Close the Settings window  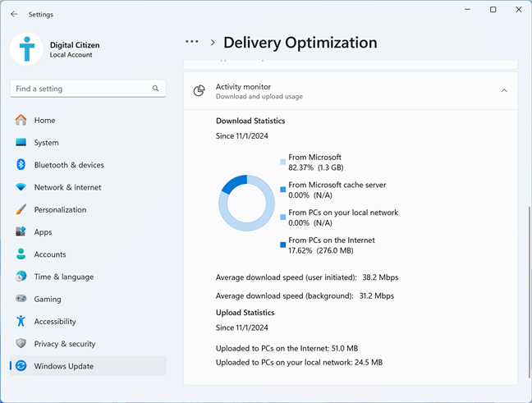519,10
